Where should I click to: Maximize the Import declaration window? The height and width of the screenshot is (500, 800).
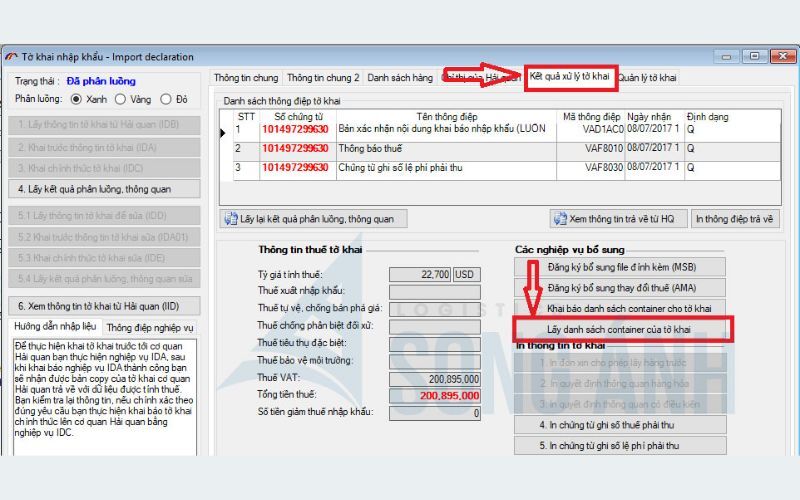pos(755,56)
